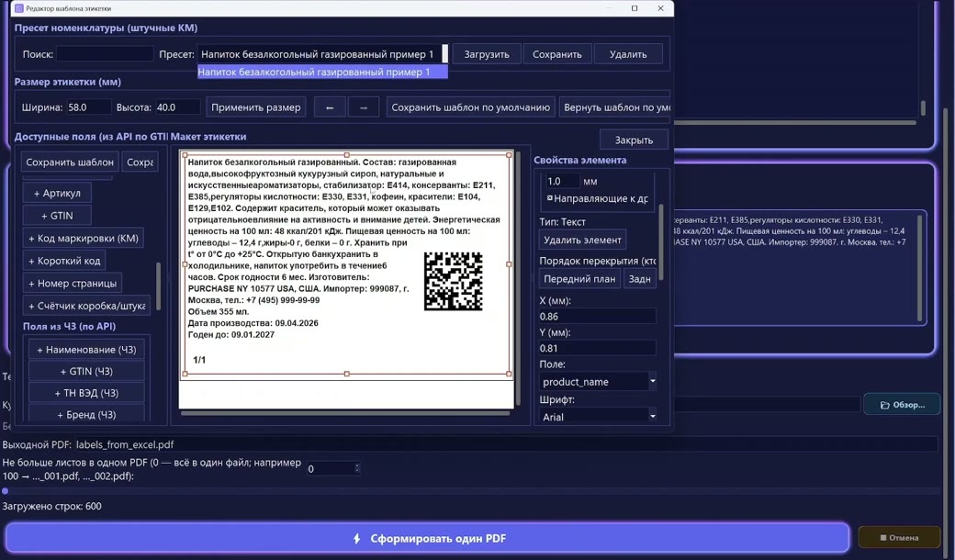Click the Выходной PDF filename field
The image size is (955, 560).
(x=506, y=445)
